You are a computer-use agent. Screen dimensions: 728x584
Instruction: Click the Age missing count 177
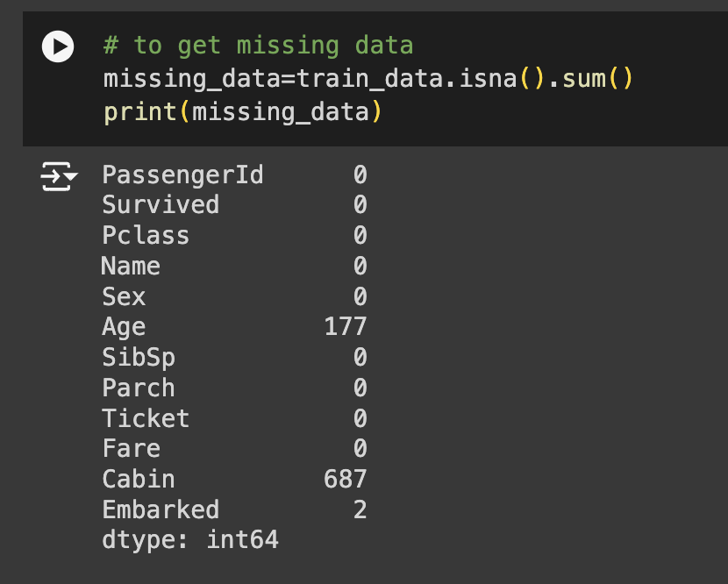point(345,327)
